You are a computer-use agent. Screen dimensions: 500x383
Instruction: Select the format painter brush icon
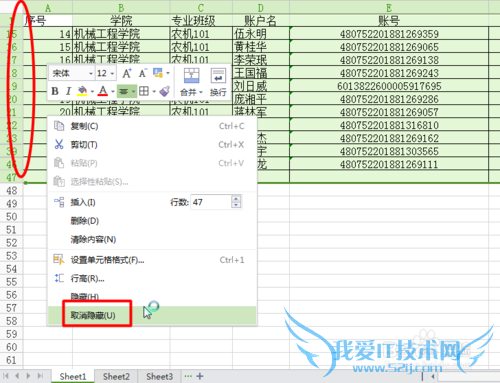click(x=165, y=91)
